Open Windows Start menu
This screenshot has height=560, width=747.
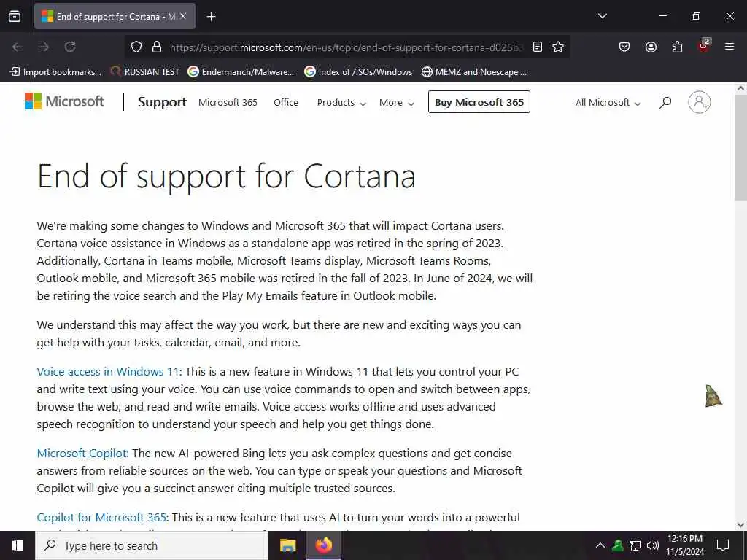click(18, 545)
